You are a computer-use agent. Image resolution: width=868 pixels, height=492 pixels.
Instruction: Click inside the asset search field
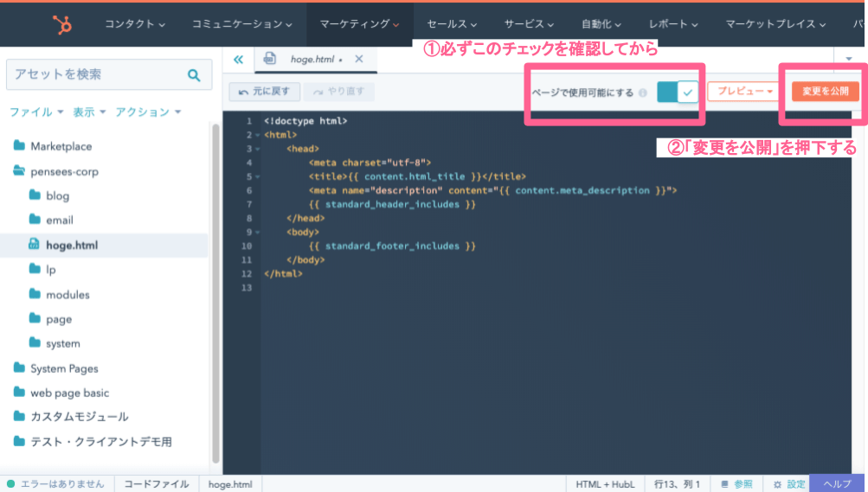coord(95,75)
